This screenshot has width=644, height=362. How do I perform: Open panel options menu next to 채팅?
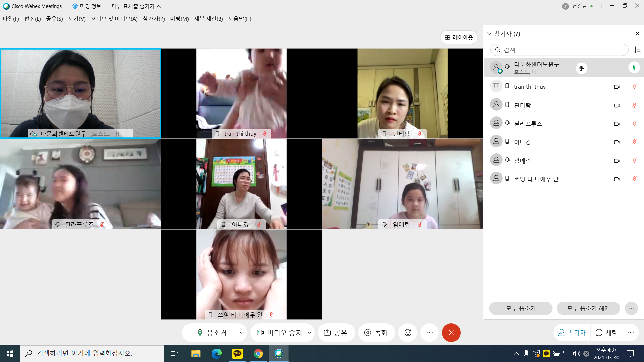coord(630,333)
